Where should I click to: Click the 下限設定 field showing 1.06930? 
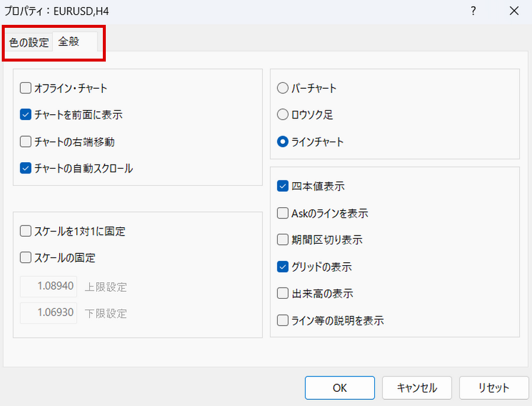coord(48,312)
